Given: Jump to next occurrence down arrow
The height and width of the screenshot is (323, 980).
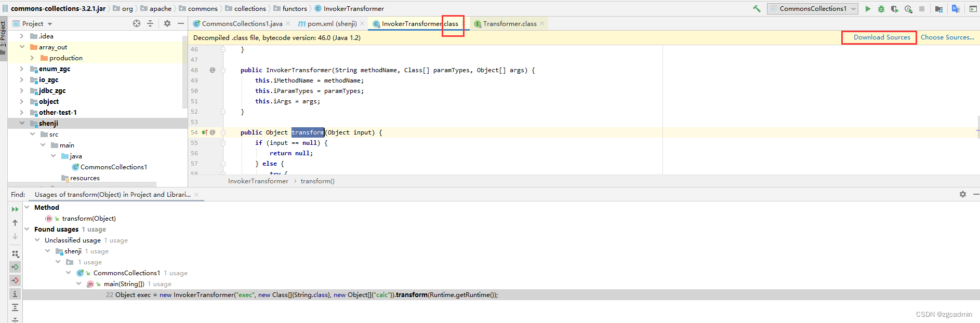Looking at the screenshot, I should click(x=15, y=236).
